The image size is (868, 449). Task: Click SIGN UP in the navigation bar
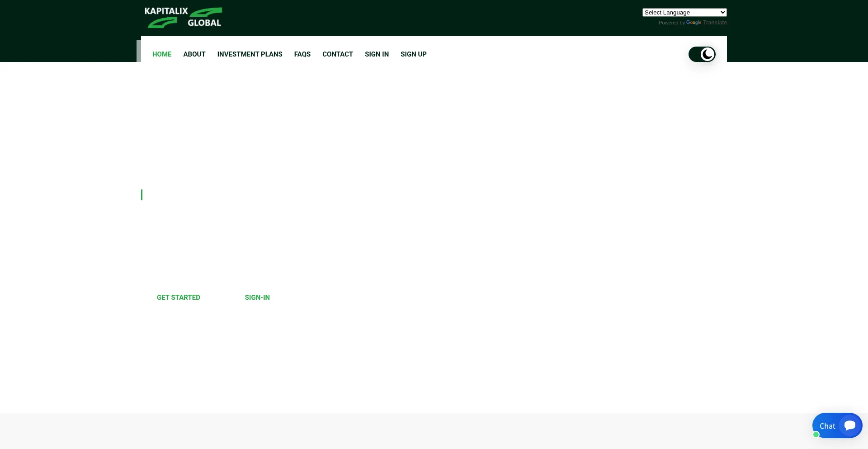[414, 54]
